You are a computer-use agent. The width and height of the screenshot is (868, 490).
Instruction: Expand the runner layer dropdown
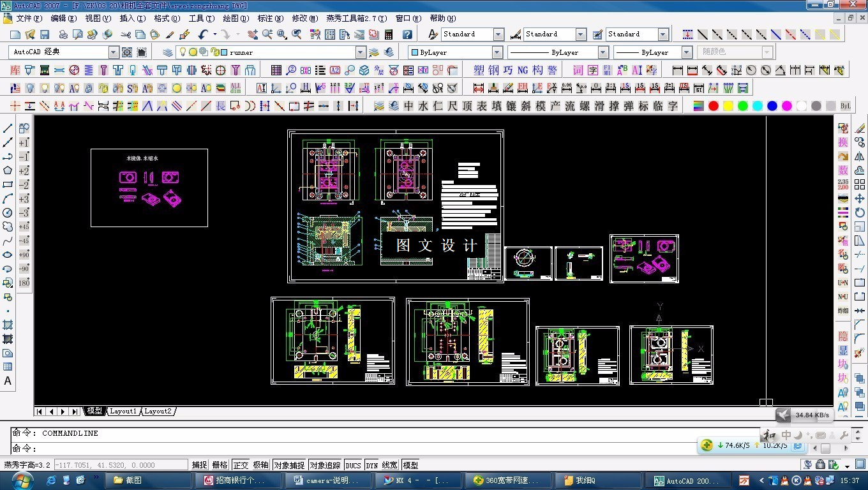tap(361, 52)
